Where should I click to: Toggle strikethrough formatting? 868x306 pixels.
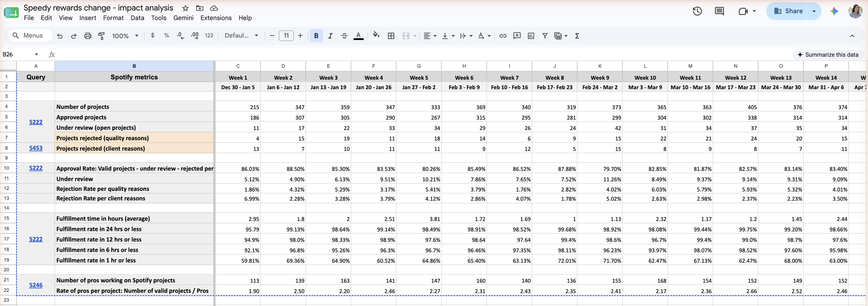point(344,36)
